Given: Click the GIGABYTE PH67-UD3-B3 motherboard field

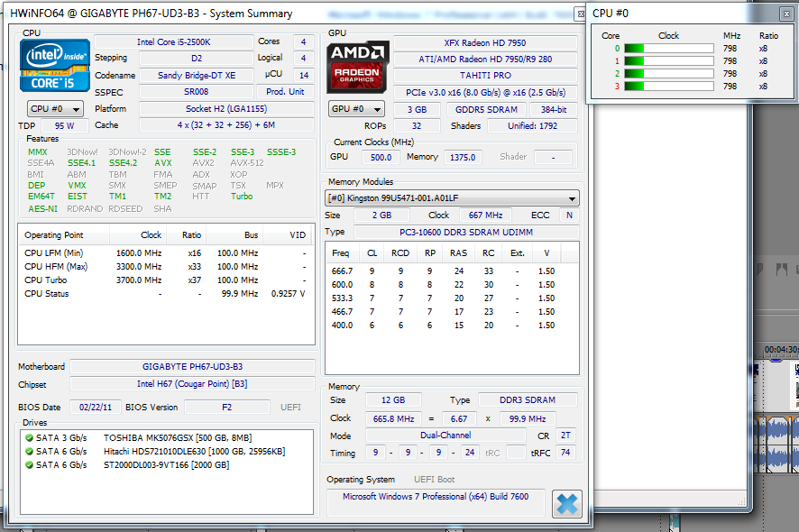Looking at the screenshot, I should (x=193, y=366).
